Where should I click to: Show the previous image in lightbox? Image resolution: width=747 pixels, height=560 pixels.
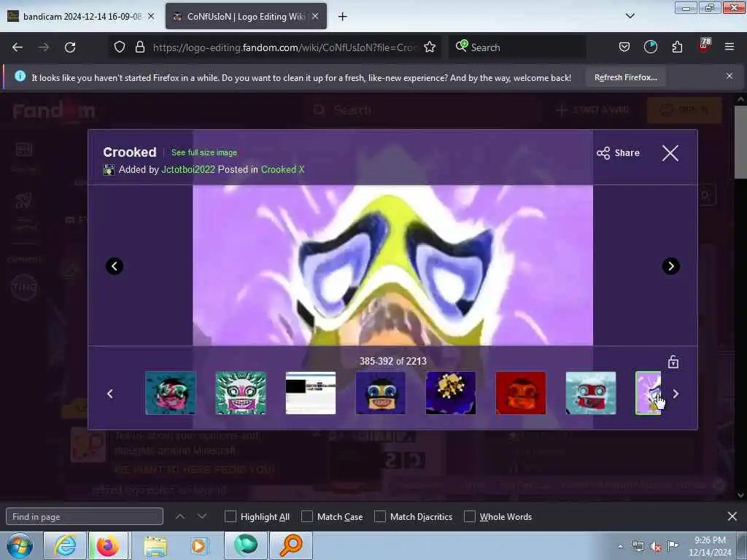(x=115, y=266)
